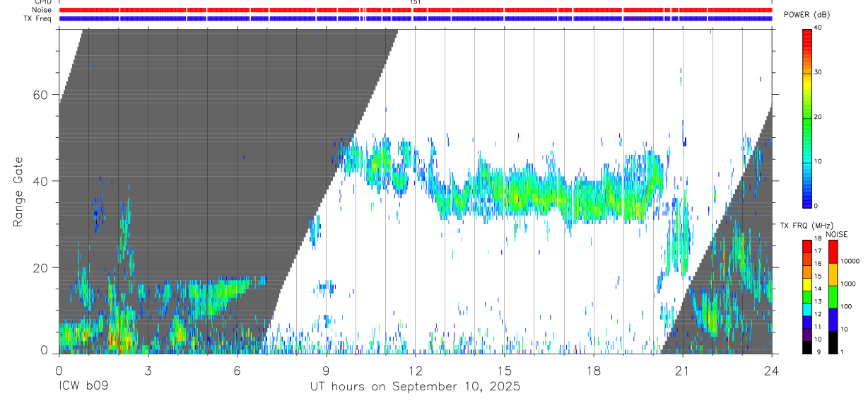Click the "Noise" row label

coord(43,10)
